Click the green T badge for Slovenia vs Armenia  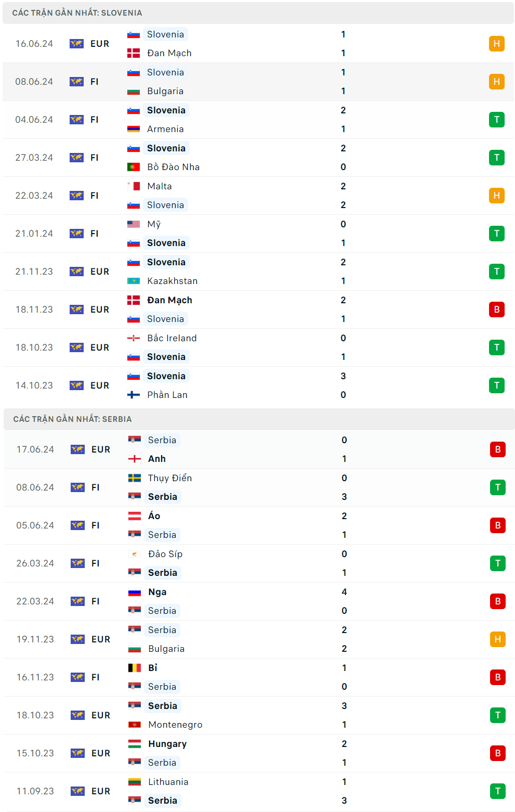[x=496, y=120]
